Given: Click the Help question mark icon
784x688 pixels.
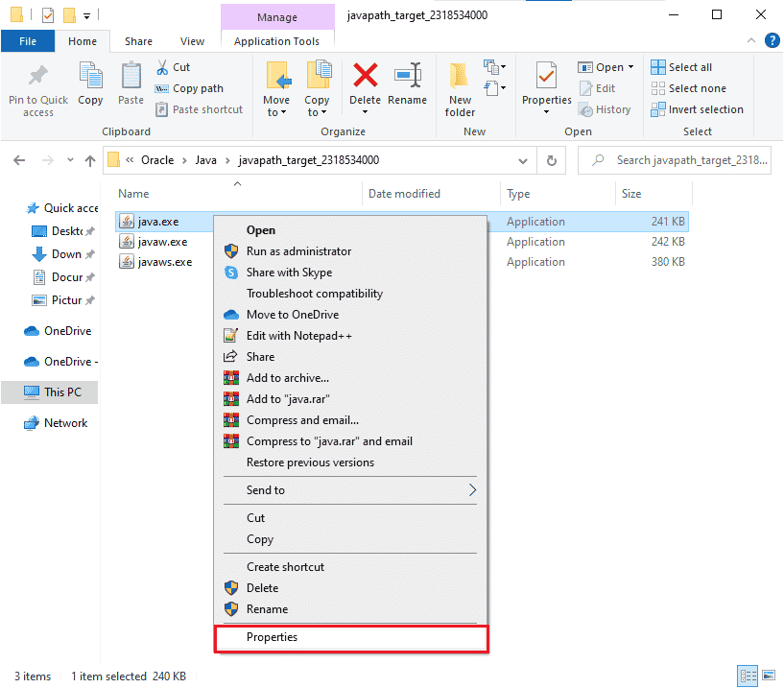Looking at the screenshot, I should (772, 40).
